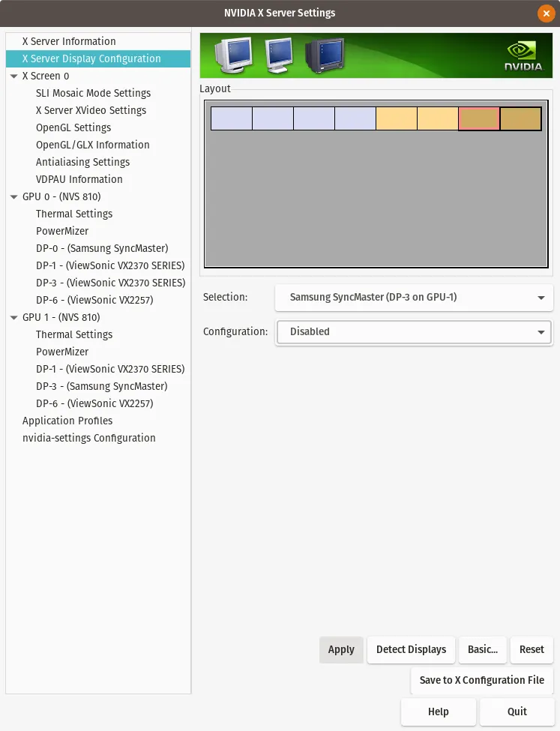Screen dimensions: 560x731
Task: Select last tan display in layout
Action: tap(521, 118)
